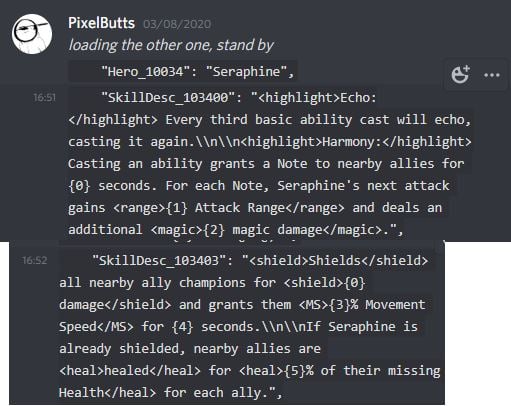The image size is (511, 406).
Task: Click the 03/08/2020 message date
Action: click(x=177, y=24)
